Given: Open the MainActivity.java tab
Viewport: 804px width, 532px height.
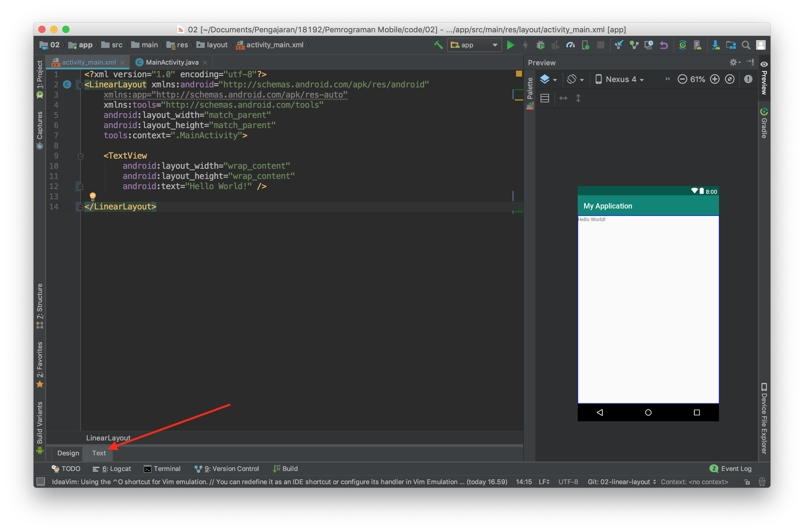Looking at the screenshot, I should (172, 62).
